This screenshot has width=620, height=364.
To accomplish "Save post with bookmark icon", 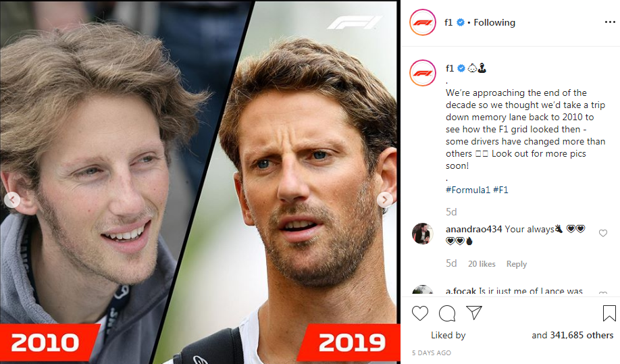I will coord(609,313).
